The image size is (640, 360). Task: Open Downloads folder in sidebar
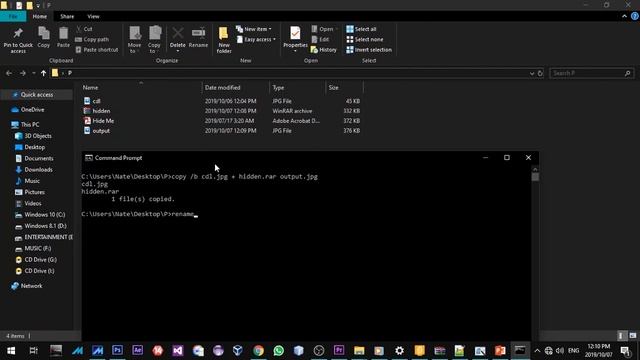click(38, 169)
